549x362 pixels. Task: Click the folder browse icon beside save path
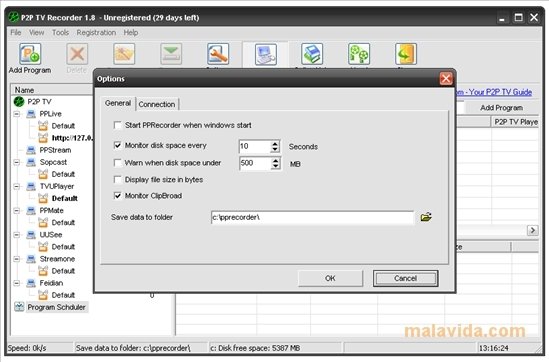(426, 217)
